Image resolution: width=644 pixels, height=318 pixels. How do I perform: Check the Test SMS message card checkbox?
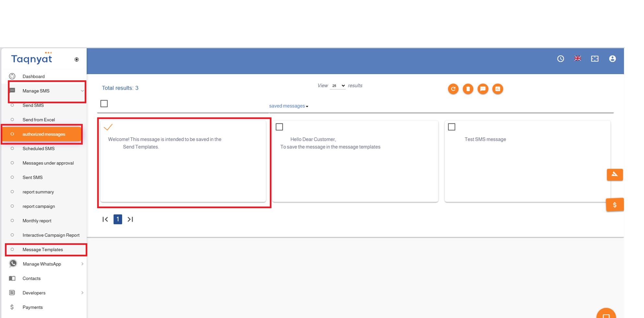point(451,127)
